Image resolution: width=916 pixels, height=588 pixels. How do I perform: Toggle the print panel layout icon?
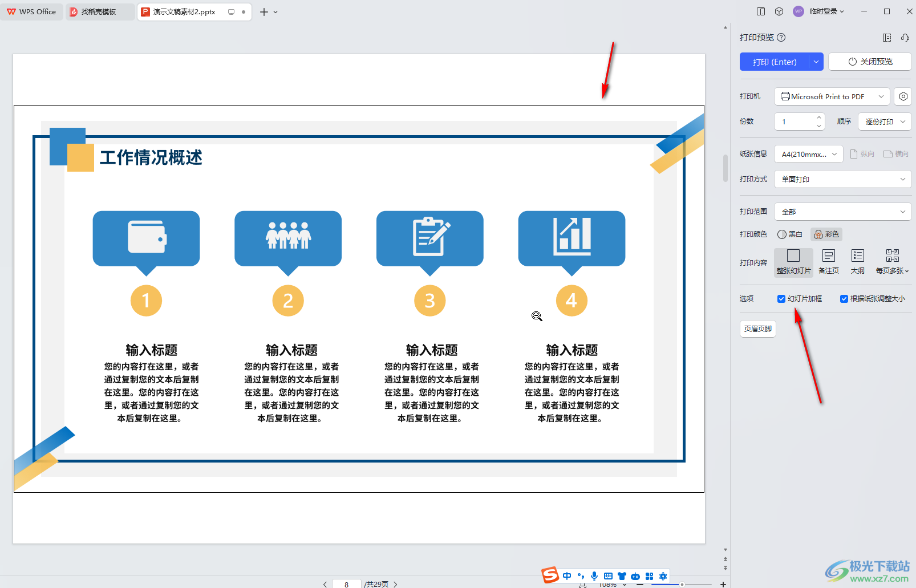coord(887,38)
